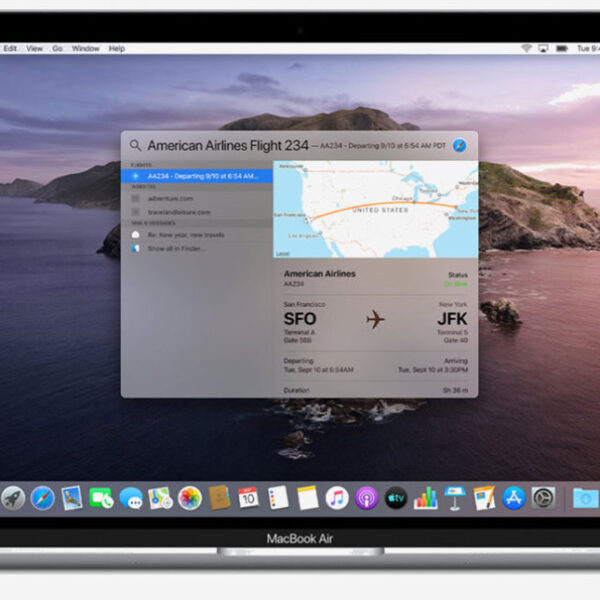Screen dimensions: 600x600
Task: Click the American Airlines heading in preview
Action: (x=320, y=274)
